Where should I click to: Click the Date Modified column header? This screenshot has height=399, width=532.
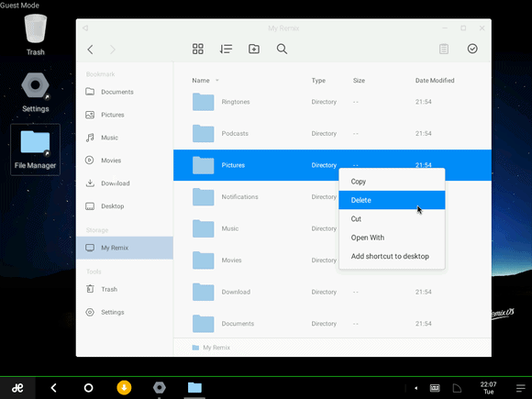point(435,81)
